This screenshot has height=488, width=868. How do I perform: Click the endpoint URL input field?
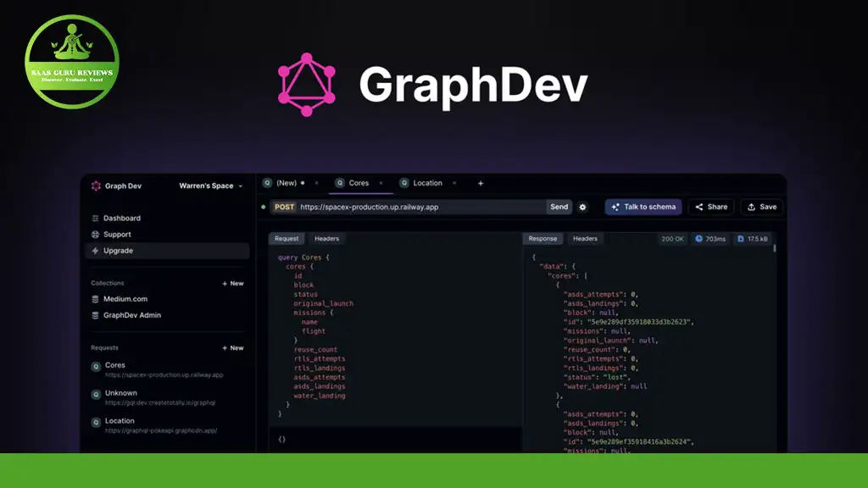422,207
